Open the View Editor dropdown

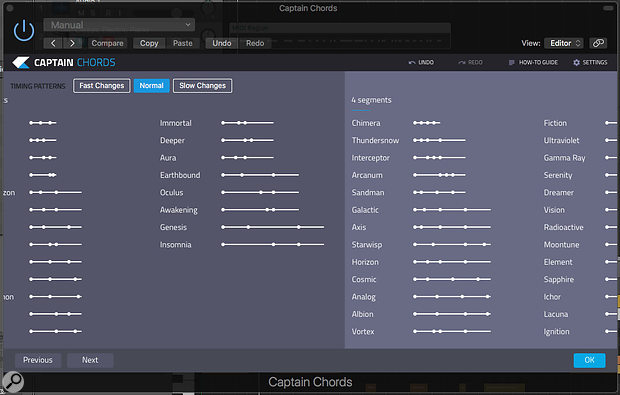click(x=564, y=43)
